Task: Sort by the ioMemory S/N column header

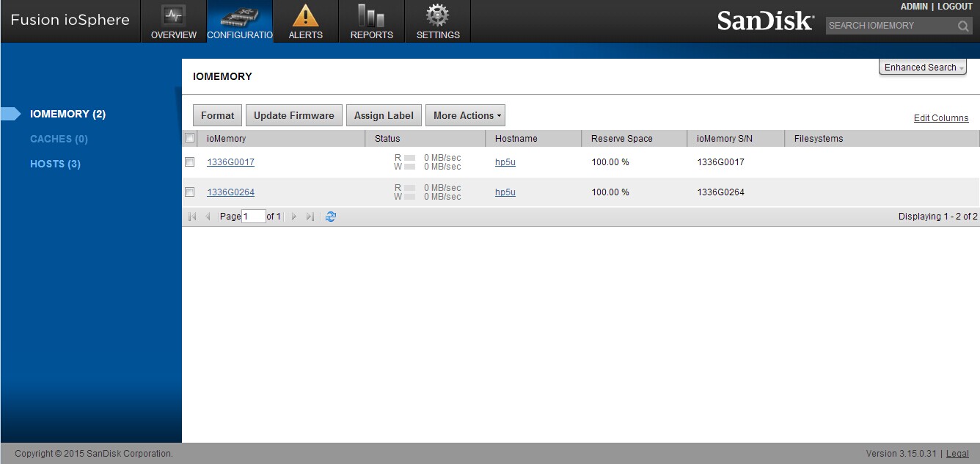Action: (736, 138)
